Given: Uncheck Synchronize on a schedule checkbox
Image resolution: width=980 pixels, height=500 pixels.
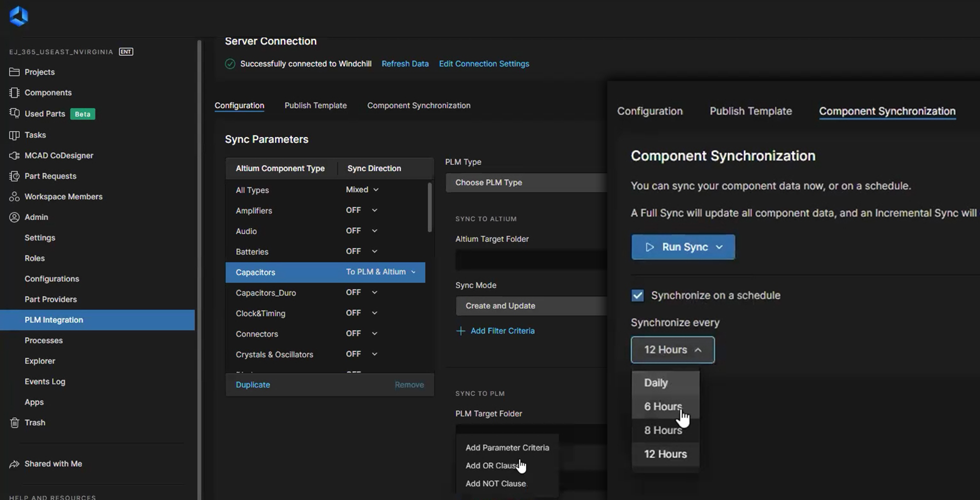Looking at the screenshot, I should click(637, 295).
